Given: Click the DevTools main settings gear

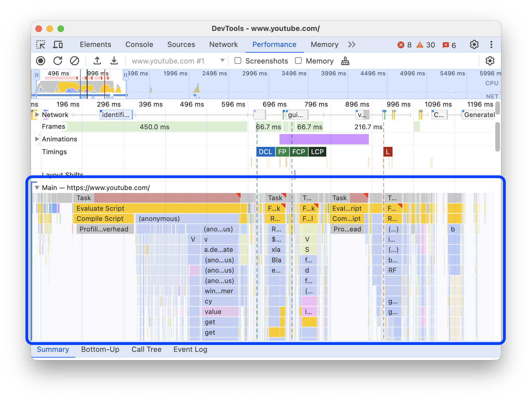Looking at the screenshot, I should (x=474, y=44).
